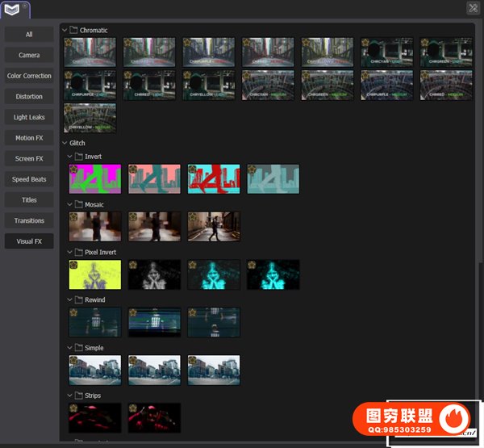
Task: Select the Speed Beats category
Action: (29, 179)
